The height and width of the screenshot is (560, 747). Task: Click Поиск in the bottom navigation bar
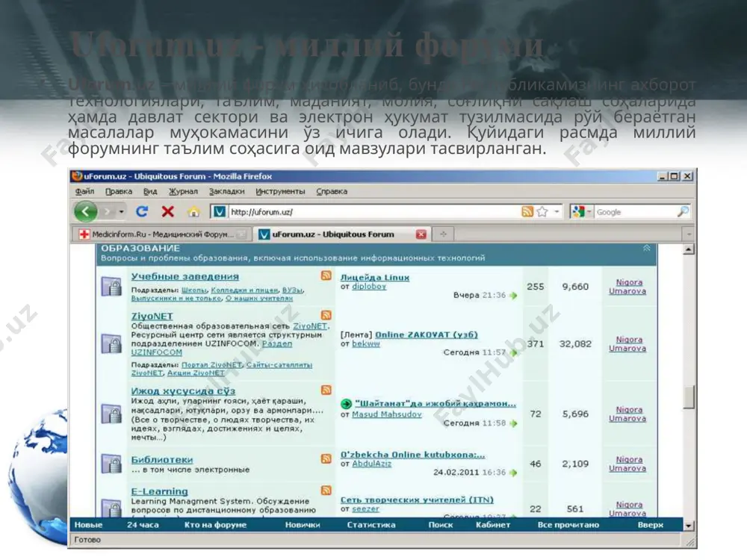pyautogui.click(x=440, y=525)
